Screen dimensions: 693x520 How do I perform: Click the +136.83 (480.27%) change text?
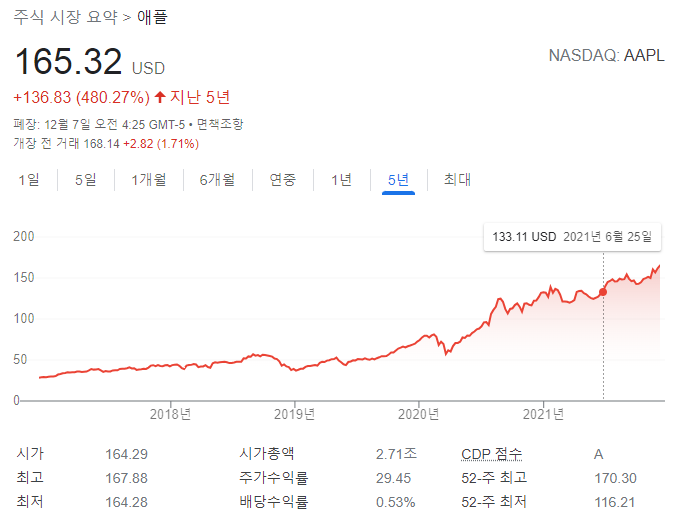[x=82, y=97]
